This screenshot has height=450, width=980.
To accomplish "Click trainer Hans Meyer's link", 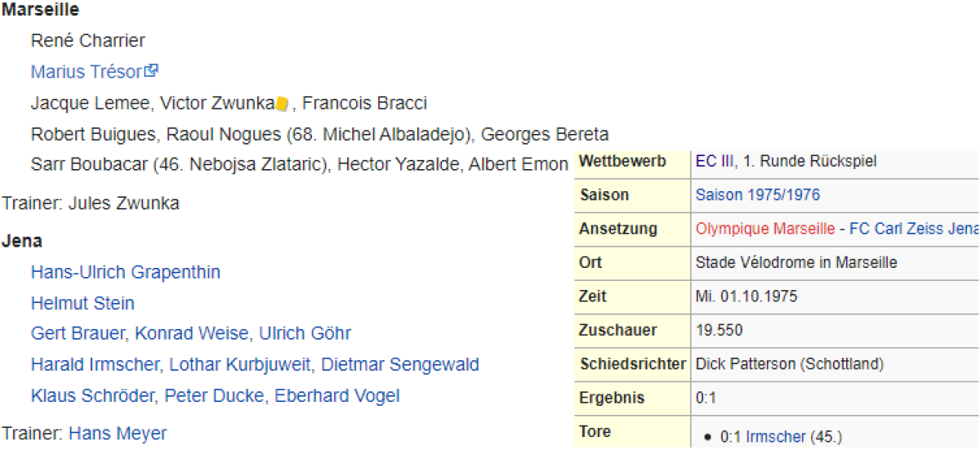I will (117, 433).
